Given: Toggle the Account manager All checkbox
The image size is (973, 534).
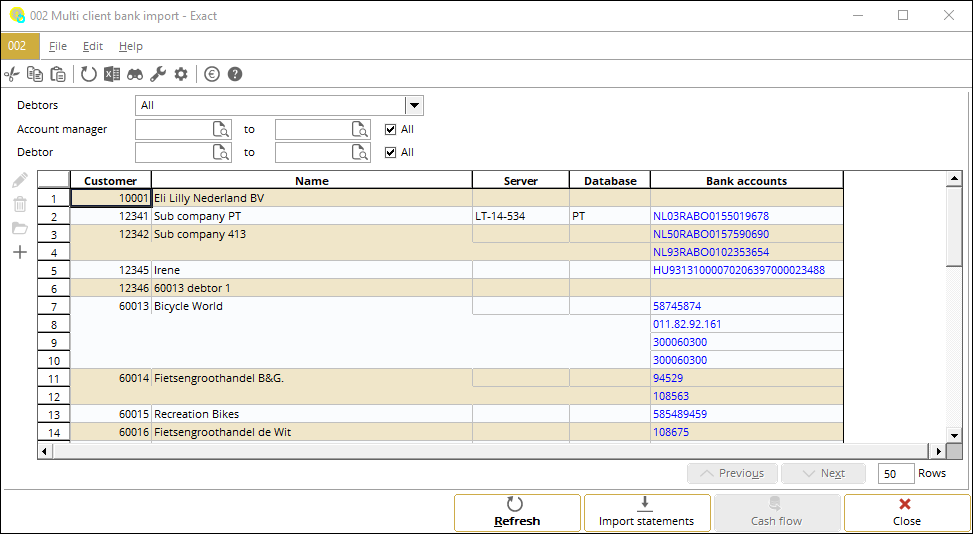Looking at the screenshot, I should coord(390,129).
